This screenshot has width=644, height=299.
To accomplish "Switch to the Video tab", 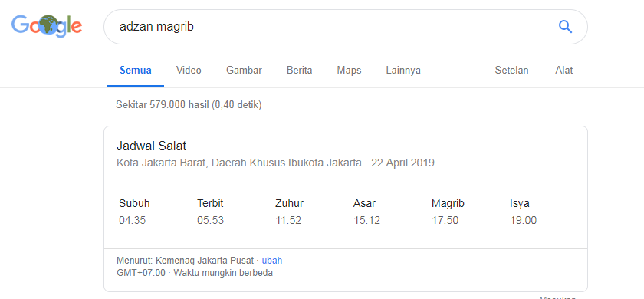I will click(189, 71).
